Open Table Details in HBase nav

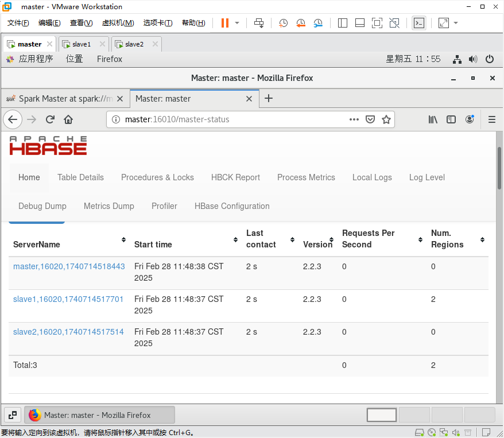click(81, 177)
